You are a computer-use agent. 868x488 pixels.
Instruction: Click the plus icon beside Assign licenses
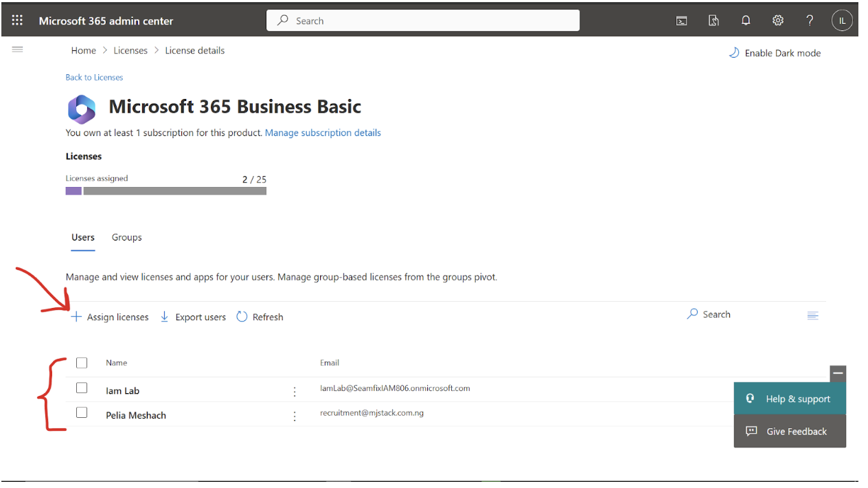pos(76,317)
